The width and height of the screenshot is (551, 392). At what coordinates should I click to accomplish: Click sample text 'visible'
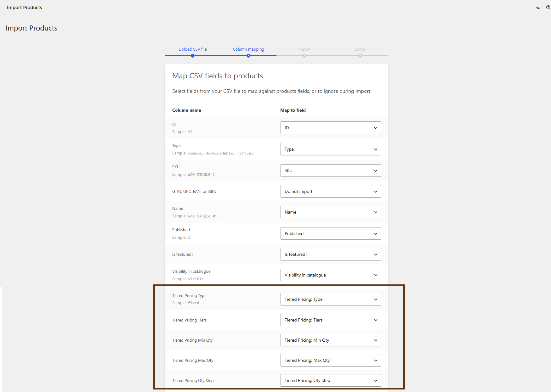click(196, 279)
